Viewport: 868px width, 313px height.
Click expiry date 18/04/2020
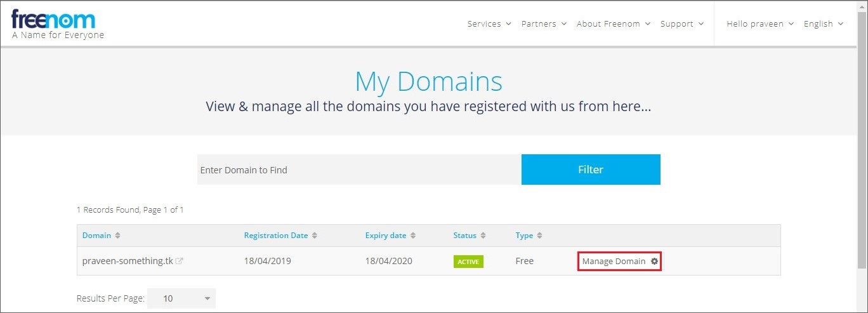coord(389,261)
